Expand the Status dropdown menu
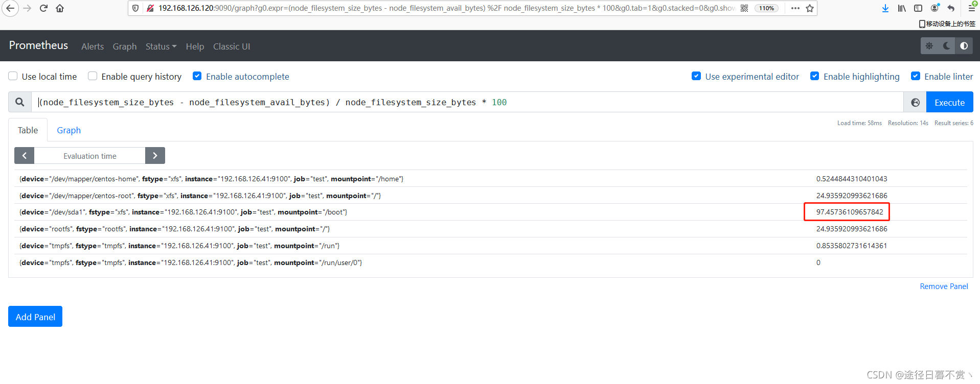The width and height of the screenshot is (980, 384). (161, 46)
